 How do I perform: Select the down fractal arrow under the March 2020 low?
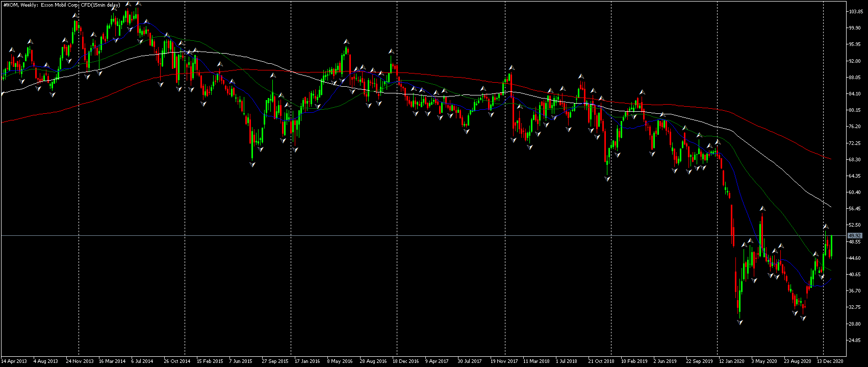coord(740,322)
